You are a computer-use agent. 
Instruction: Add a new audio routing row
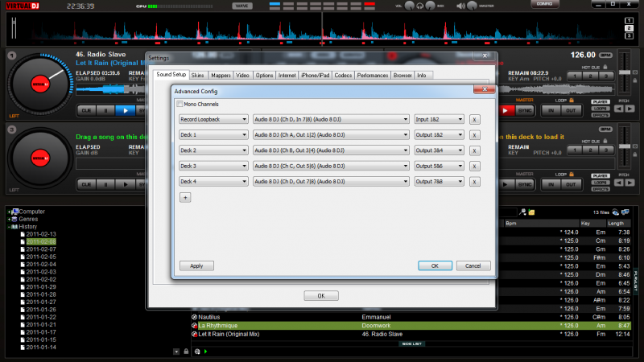[x=184, y=196]
